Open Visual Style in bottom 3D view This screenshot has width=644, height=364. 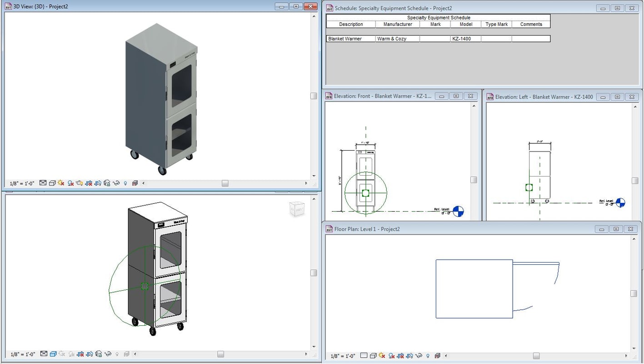pyautogui.click(x=53, y=354)
